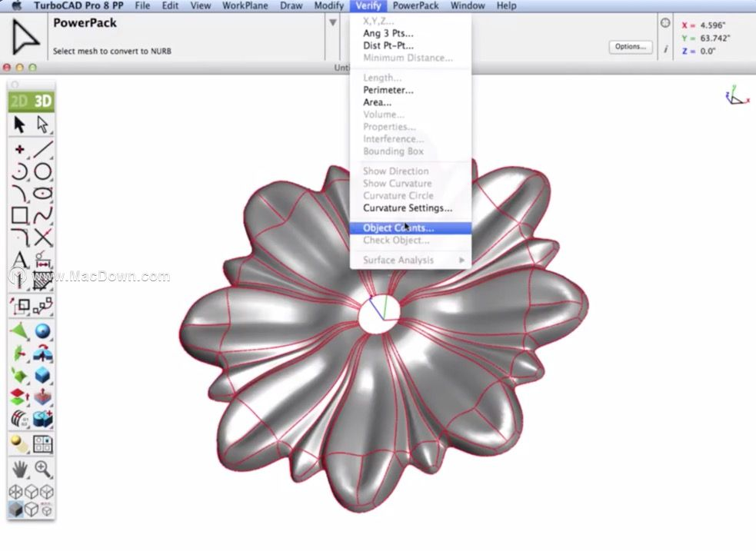The width and height of the screenshot is (756, 551).
Task: Open the WorkPlane menu
Action: point(245,6)
